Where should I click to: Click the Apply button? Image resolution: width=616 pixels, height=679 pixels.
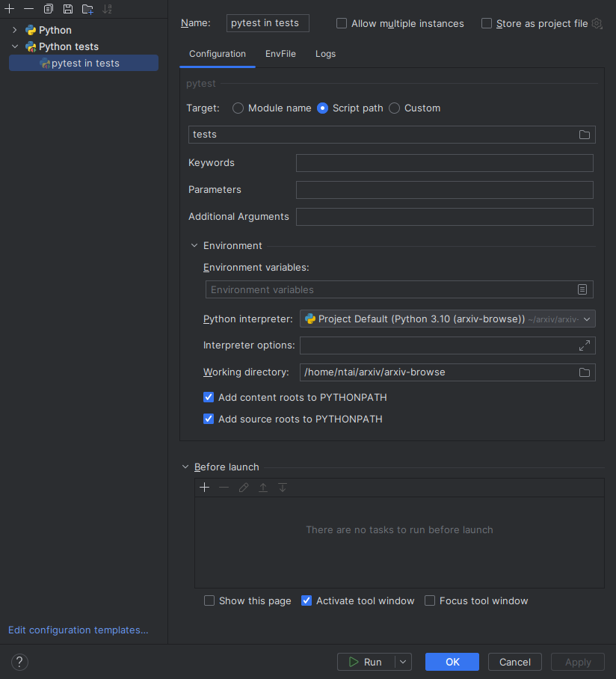point(577,662)
